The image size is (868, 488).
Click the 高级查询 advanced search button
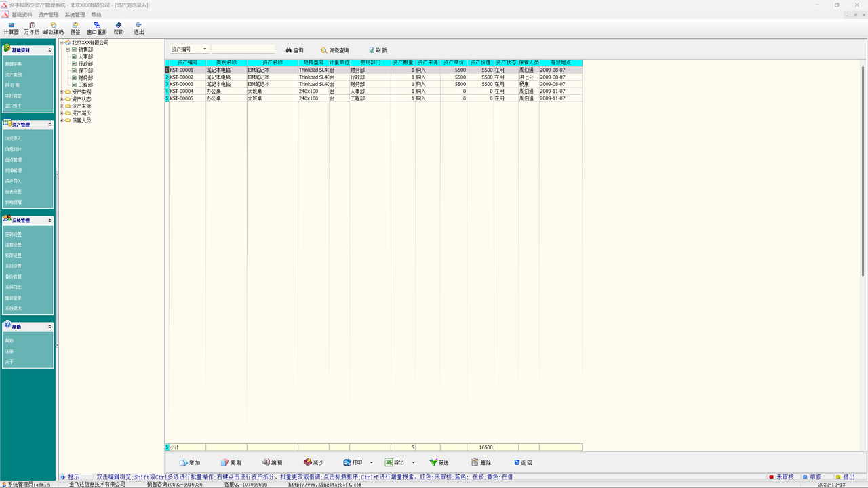(335, 50)
